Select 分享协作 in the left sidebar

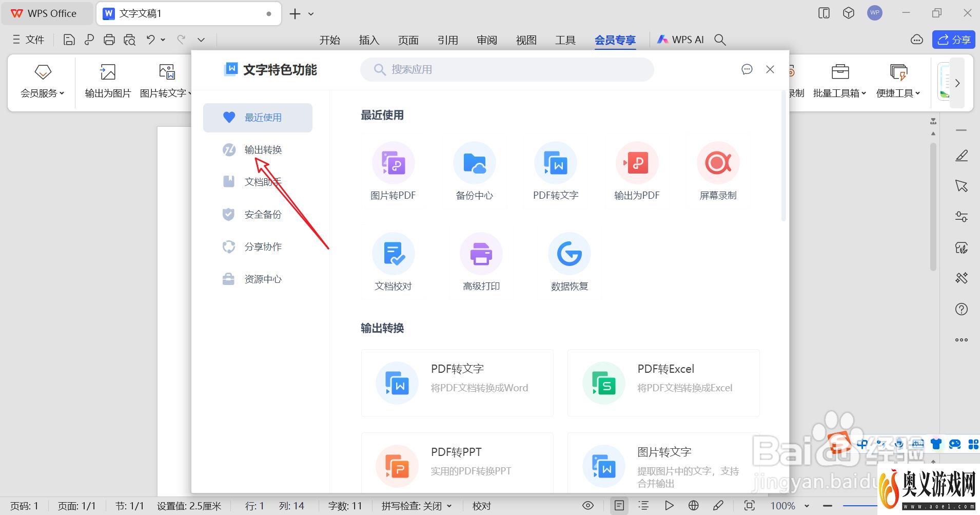(258, 246)
